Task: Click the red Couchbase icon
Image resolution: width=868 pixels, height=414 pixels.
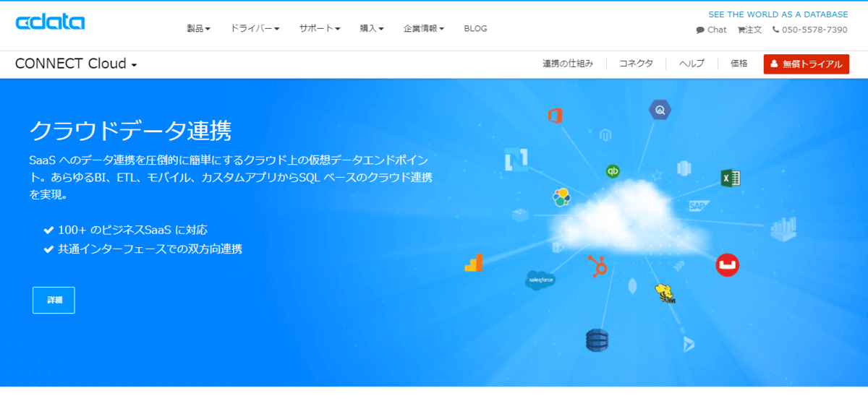Action: (728, 265)
